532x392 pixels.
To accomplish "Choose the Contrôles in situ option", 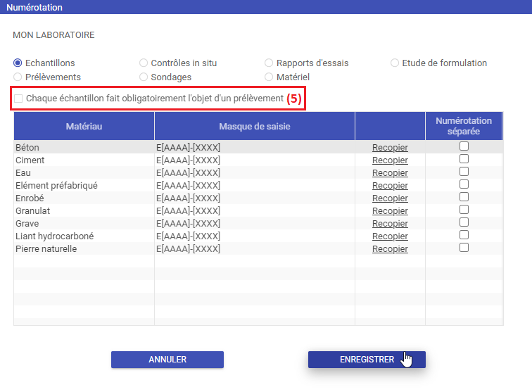I will [144, 63].
